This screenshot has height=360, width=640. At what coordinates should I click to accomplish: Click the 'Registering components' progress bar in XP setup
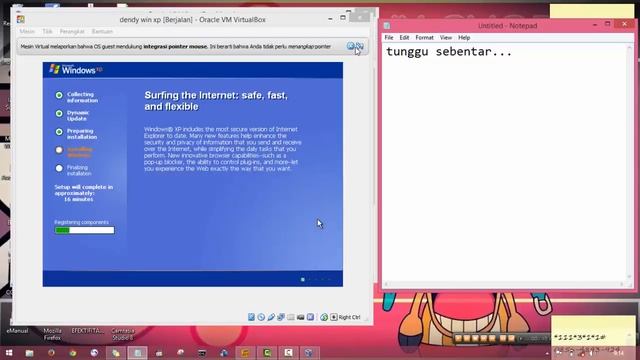pos(84,230)
